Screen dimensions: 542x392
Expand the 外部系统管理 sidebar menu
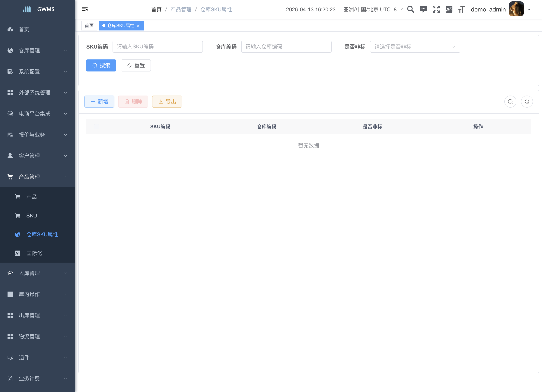click(37, 92)
